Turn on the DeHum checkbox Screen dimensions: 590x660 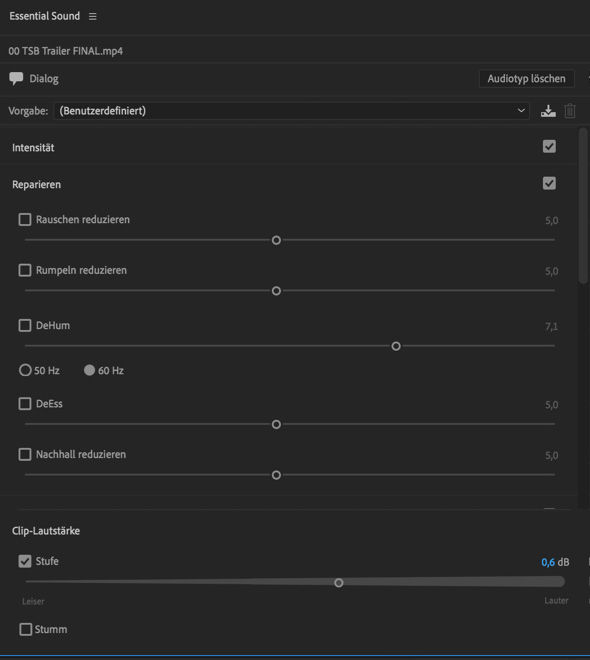(x=25, y=325)
